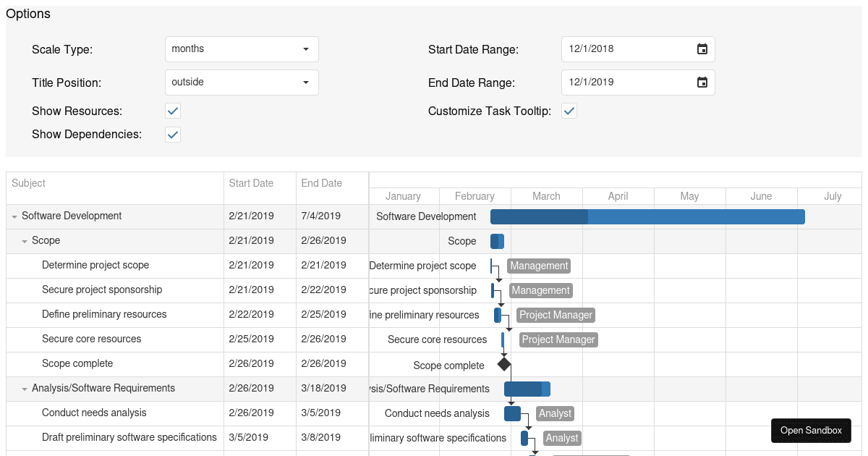Click the May month header

tap(690, 196)
